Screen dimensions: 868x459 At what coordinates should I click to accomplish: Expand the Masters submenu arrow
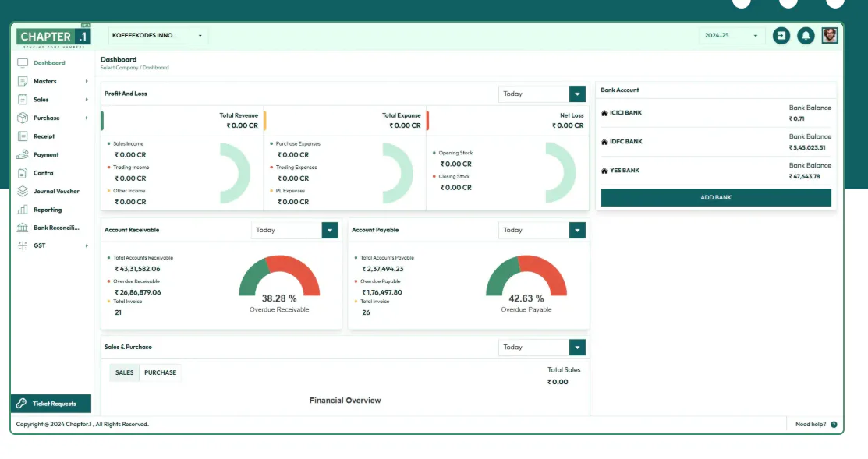coord(87,81)
